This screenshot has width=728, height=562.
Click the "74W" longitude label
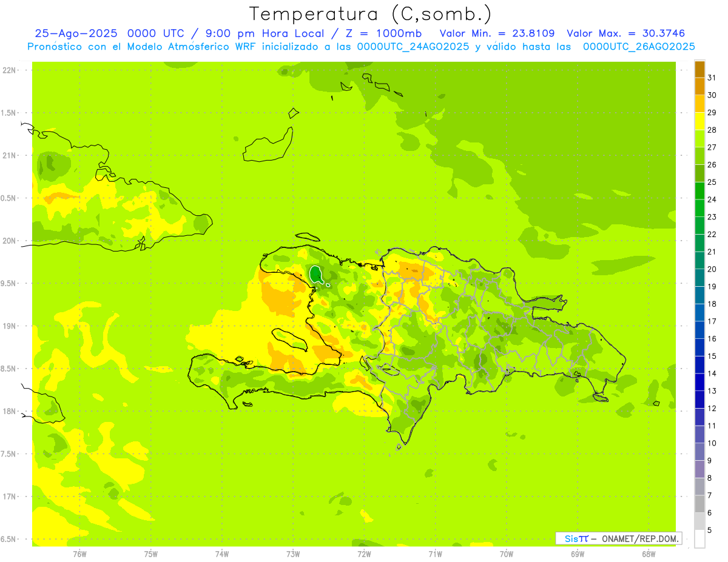pos(222,554)
